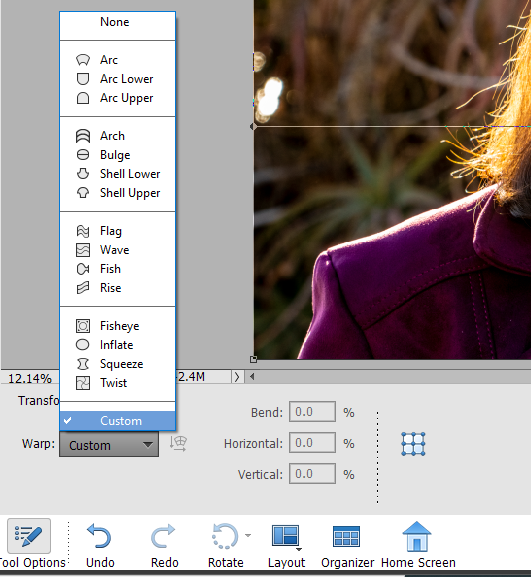Screen dimensions: 531x577
Task: Choose the Arc Upper warp style
Action: tap(117, 98)
